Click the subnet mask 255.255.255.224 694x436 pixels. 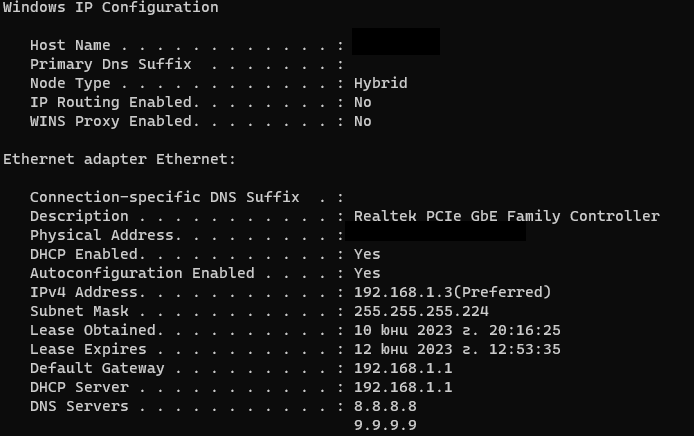(420, 312)
